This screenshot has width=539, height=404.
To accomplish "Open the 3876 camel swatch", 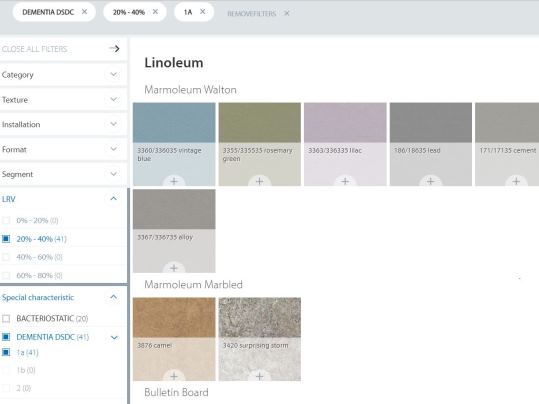I will 174,317.
